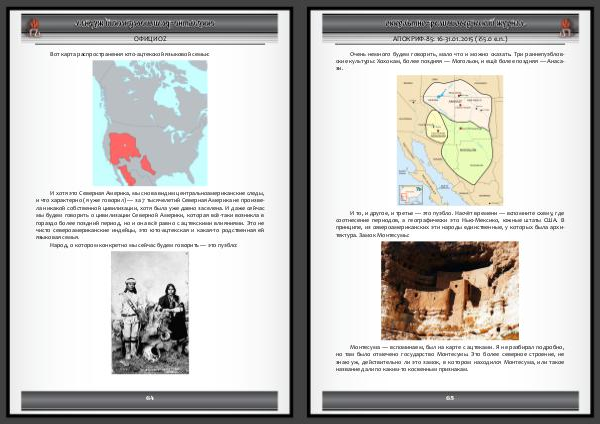Click the green Mogollon region on the map
The image size is (600, 424).
coord(470,150)
